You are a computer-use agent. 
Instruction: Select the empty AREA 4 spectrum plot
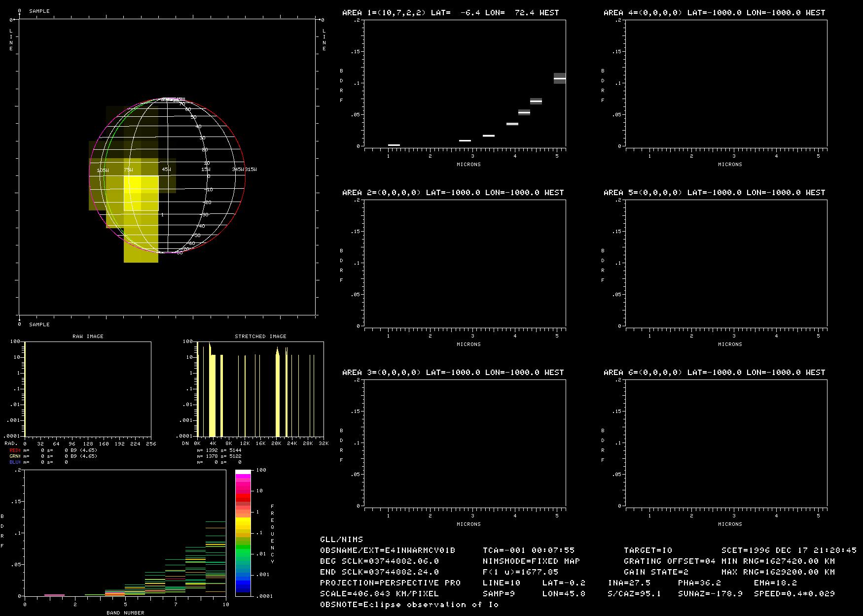tap(726, 83)
